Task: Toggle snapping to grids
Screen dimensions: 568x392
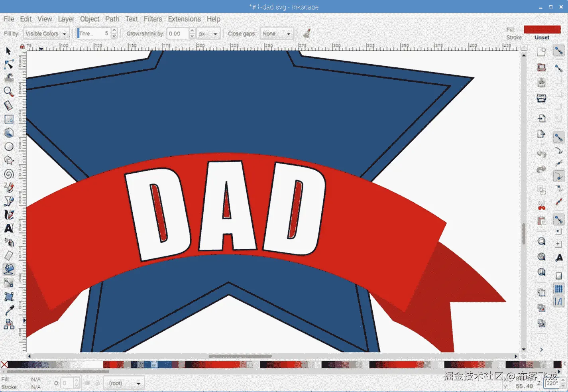Action: click(x=559, y=289)
